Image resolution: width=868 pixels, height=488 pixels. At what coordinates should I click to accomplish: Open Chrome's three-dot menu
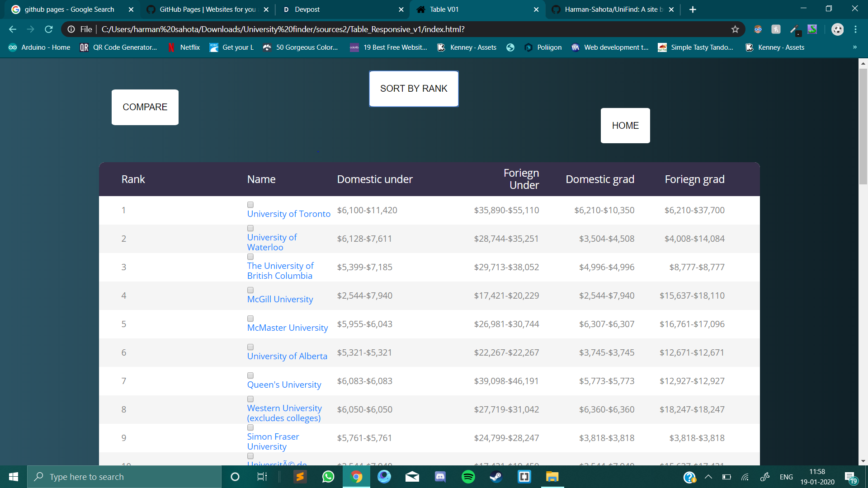coord(855,29)
